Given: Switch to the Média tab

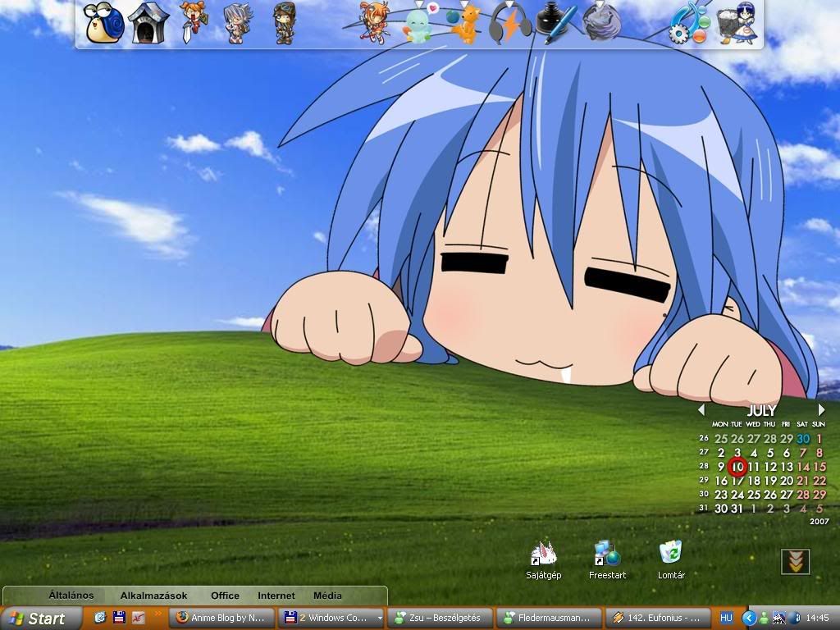Looking at the screenshot, I should pyautogui.click(x=327, y=596).
